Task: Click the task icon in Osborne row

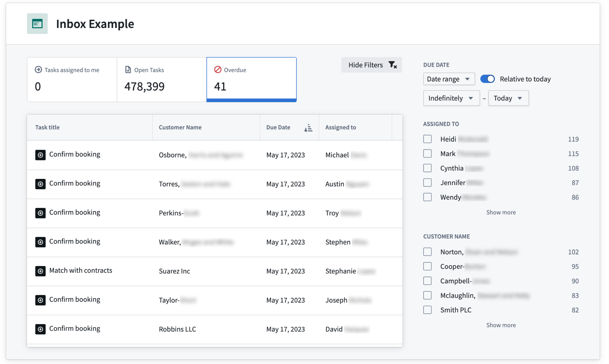Action: pos(40,155)
